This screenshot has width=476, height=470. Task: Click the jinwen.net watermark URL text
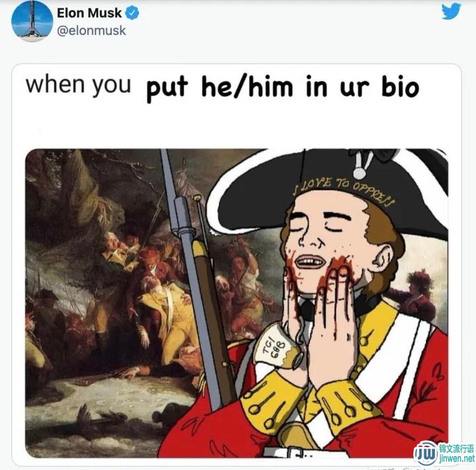click(x=457, y=458)
